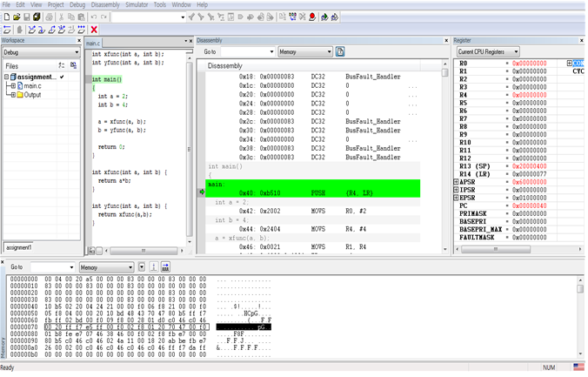Open the quick search combo box dropdown
This screenshot has height=377, width=588.
[x=183, y=17]
